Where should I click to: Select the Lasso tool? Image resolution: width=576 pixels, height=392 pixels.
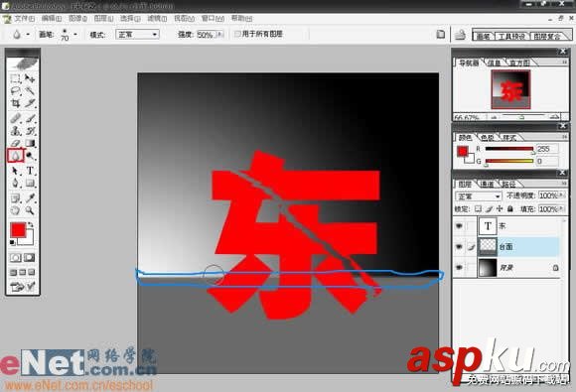point(15,90)
